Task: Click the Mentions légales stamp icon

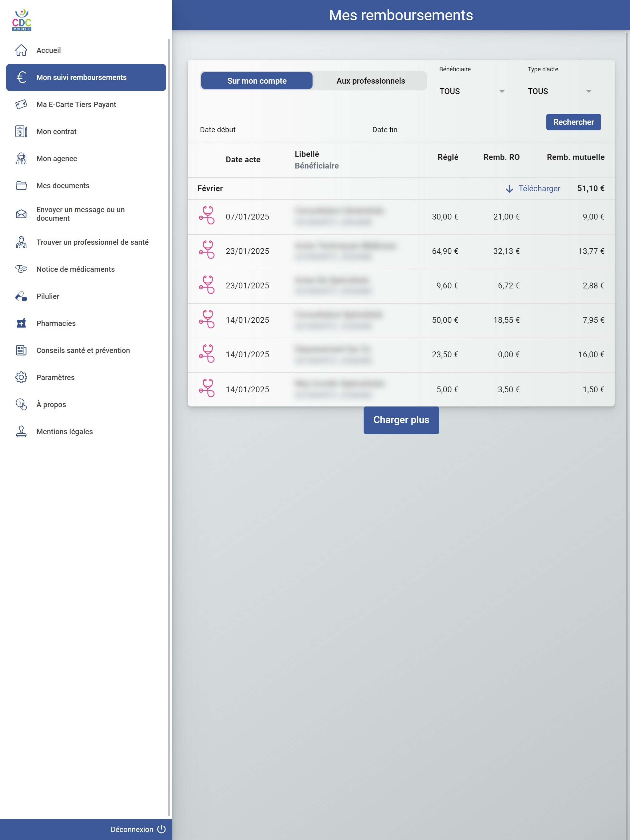Action: (x=21, y=431)
